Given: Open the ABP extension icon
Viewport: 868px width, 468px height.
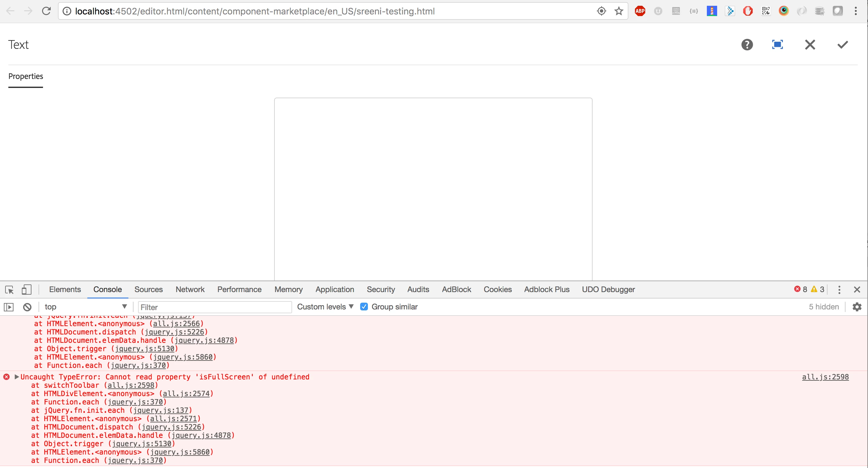Looking at the screenshot, I should [640, 11].
